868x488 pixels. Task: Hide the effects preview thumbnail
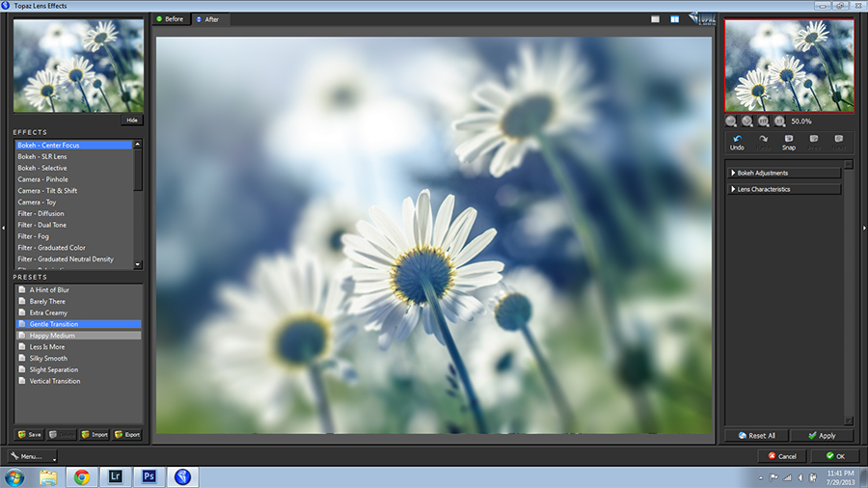(132, 121)
